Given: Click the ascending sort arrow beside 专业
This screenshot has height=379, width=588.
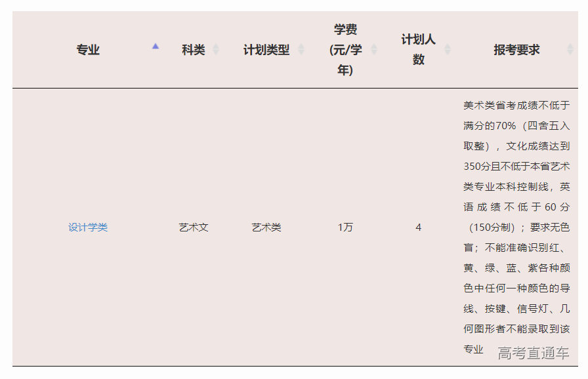Looking at the screenshot, I should [156, 47].
